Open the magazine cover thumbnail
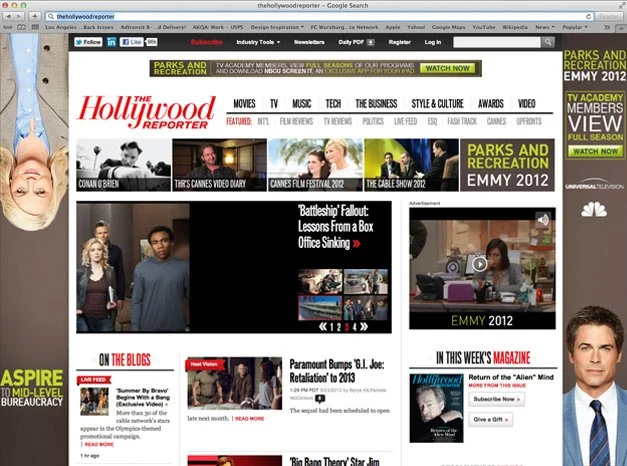This screenshot has height=466, width=627. (436, 408)
